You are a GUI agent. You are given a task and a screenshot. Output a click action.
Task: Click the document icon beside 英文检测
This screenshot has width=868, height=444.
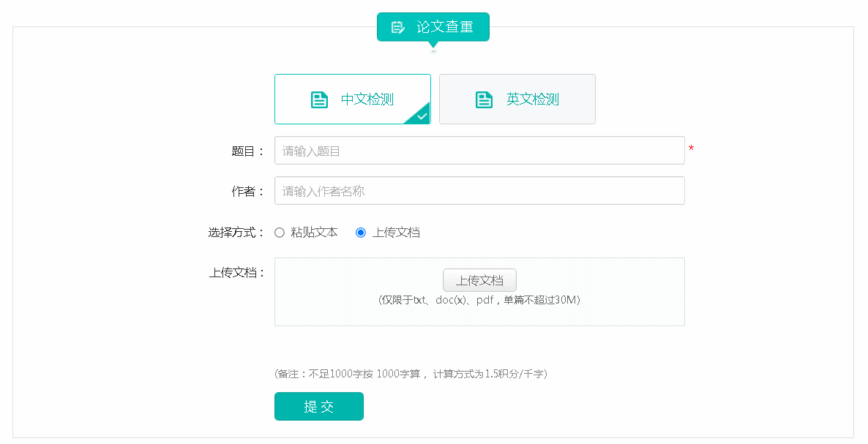coord(484,99)
